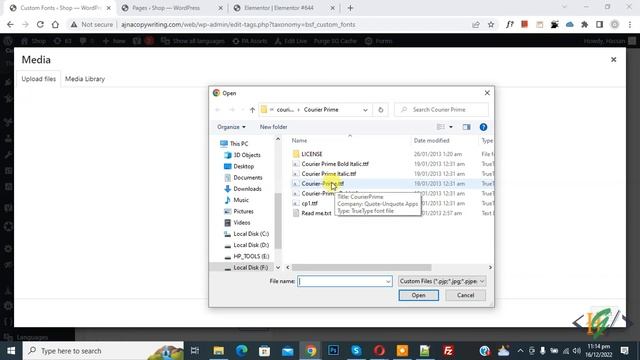
Task: Click the Open button in file dialog
Action: (418, 295)
